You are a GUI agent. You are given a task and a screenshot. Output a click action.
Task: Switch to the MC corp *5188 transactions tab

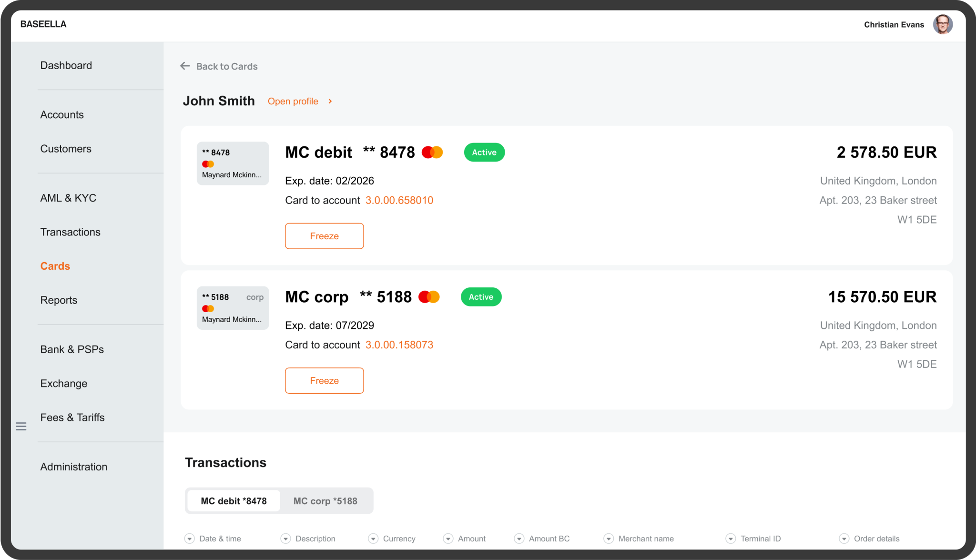(325, 500)
